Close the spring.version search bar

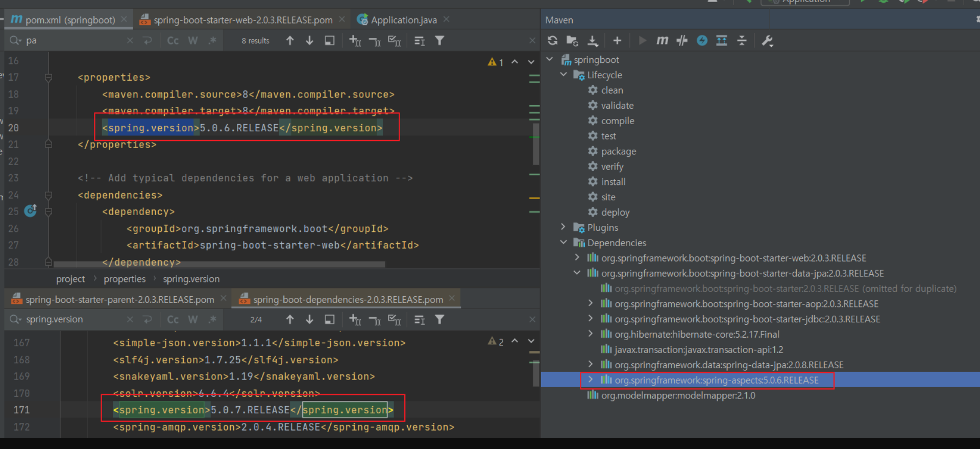point(532,319)
